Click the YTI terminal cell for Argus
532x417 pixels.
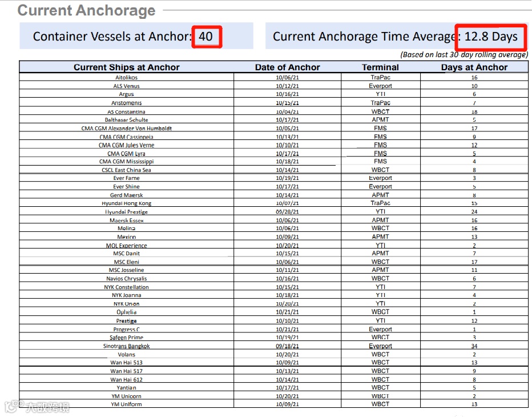click(380, 94)
